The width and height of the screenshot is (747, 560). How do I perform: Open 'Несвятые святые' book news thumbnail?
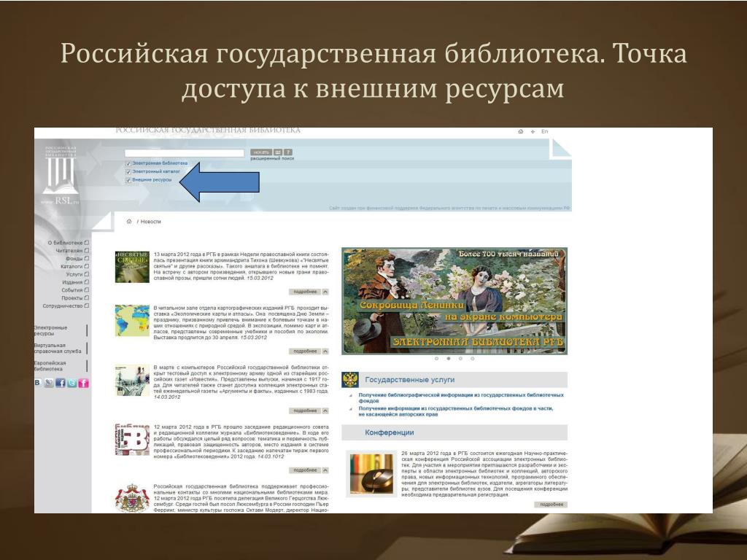132,267
